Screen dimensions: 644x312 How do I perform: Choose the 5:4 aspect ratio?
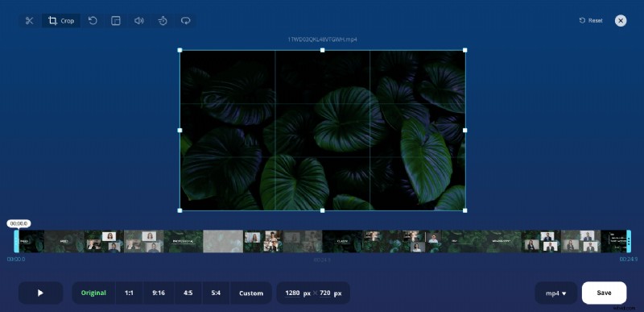coord(216,293)
